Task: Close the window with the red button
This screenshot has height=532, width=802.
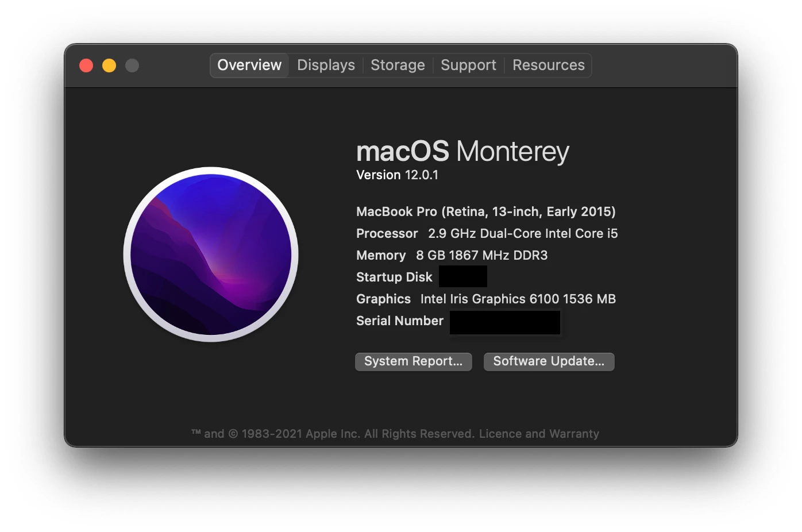Action: (86, 65)
